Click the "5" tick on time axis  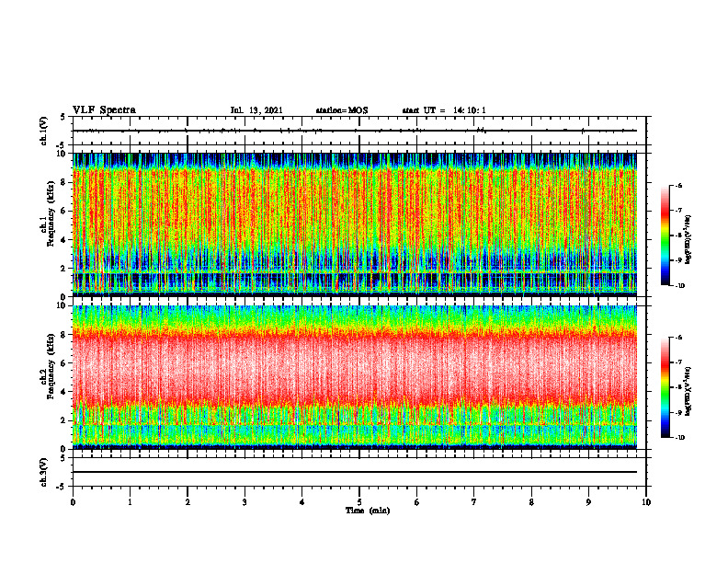(359, 502)
